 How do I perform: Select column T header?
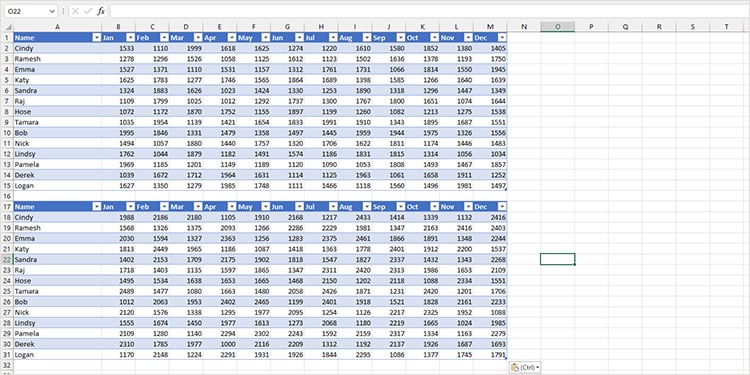point(727,27)
